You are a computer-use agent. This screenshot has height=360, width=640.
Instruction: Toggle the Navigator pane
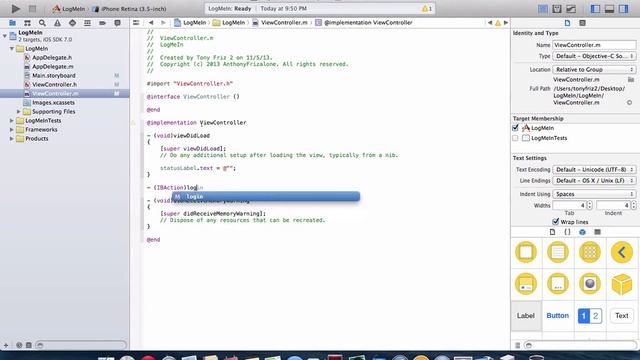point(596,9)
